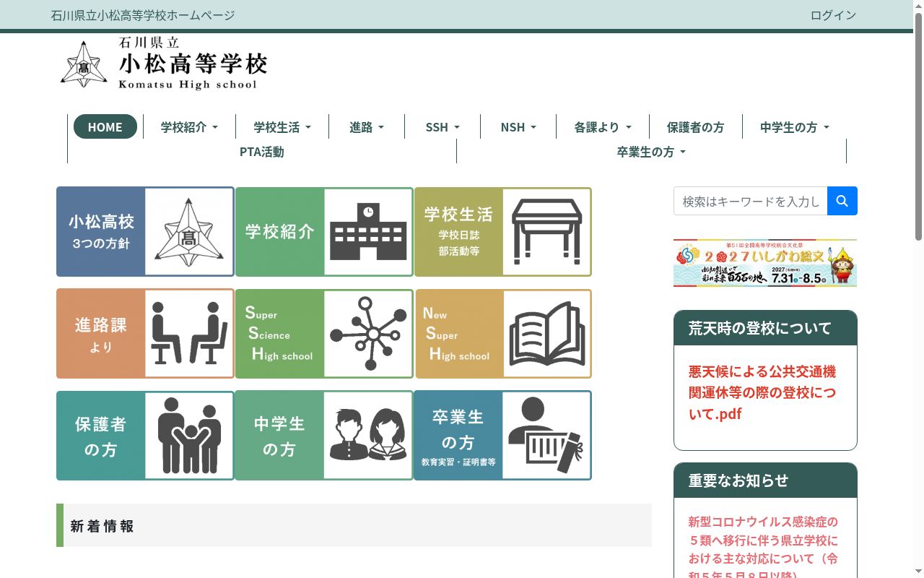
Task: Open the 中学生の方 students icon tile
Action: [x=324, y=436]
